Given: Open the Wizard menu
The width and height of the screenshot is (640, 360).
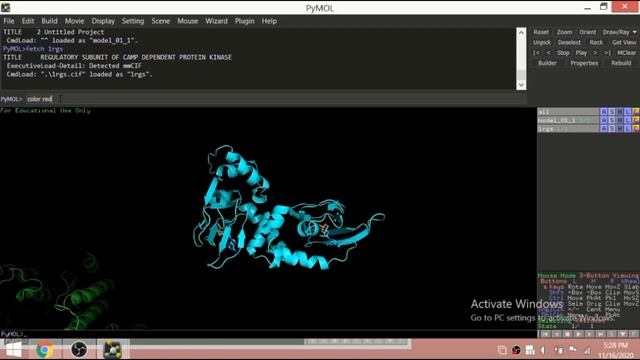Looking at the screenshot, I should tap(216, 21).
